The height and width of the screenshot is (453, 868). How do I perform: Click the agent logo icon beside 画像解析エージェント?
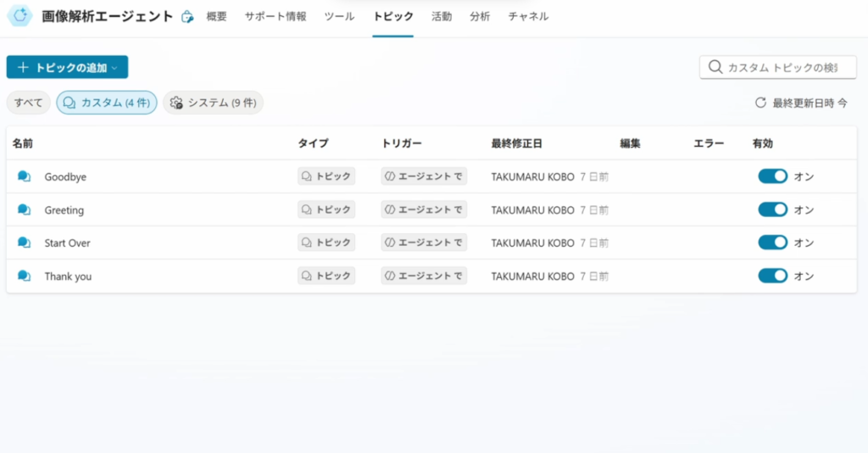(19, 16)
